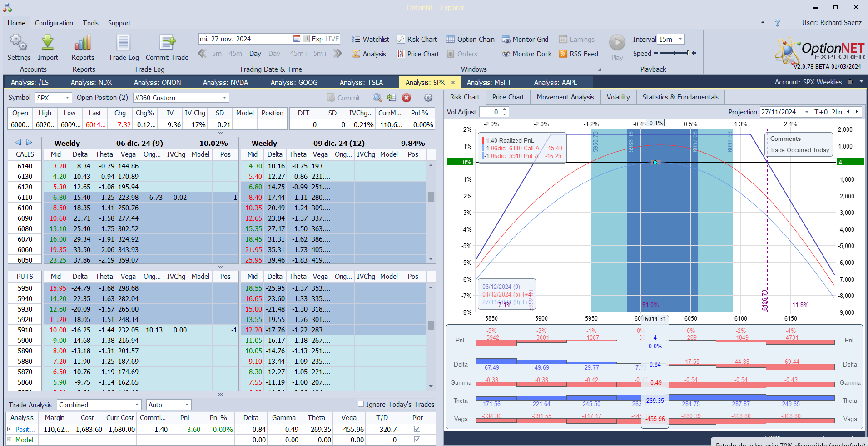868x446 pixels.
Task: Open the Interval 15m dropdown
Action: point(680,39)
